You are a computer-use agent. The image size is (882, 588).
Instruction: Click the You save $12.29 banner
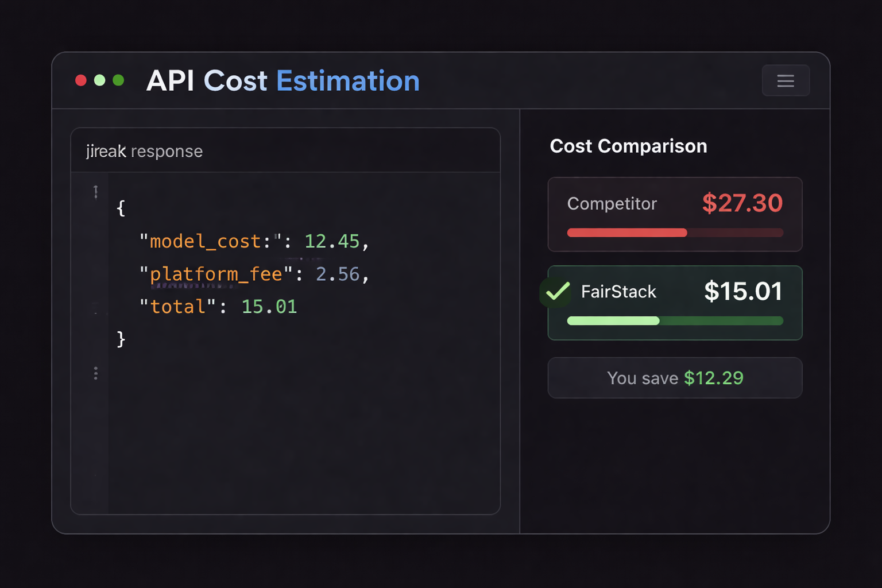coord(675,378)
